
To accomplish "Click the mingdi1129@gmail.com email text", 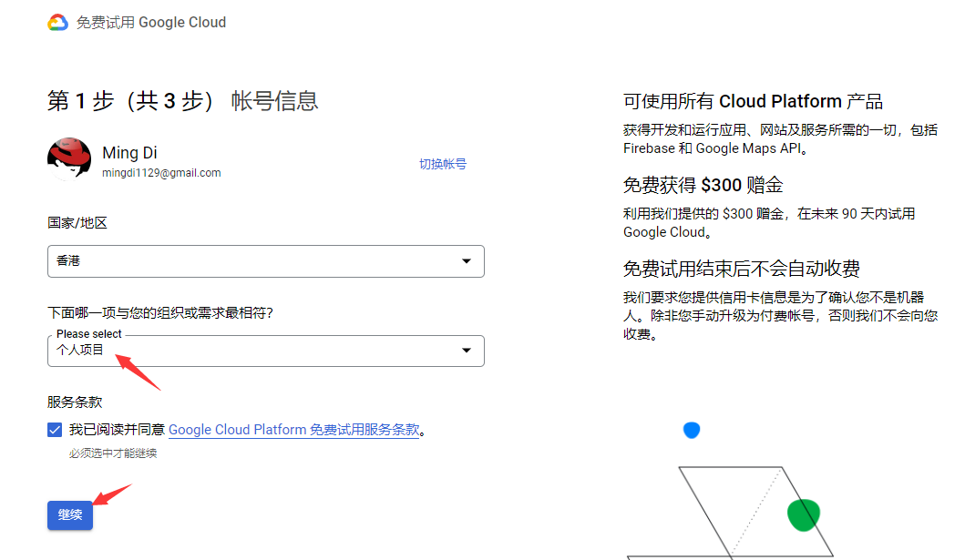I will (161, 173).
